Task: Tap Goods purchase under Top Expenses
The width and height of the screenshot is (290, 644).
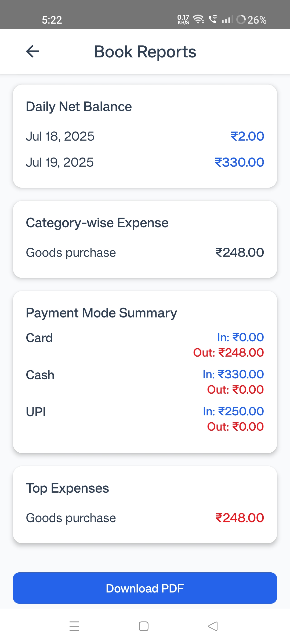Action: (145, 518)
